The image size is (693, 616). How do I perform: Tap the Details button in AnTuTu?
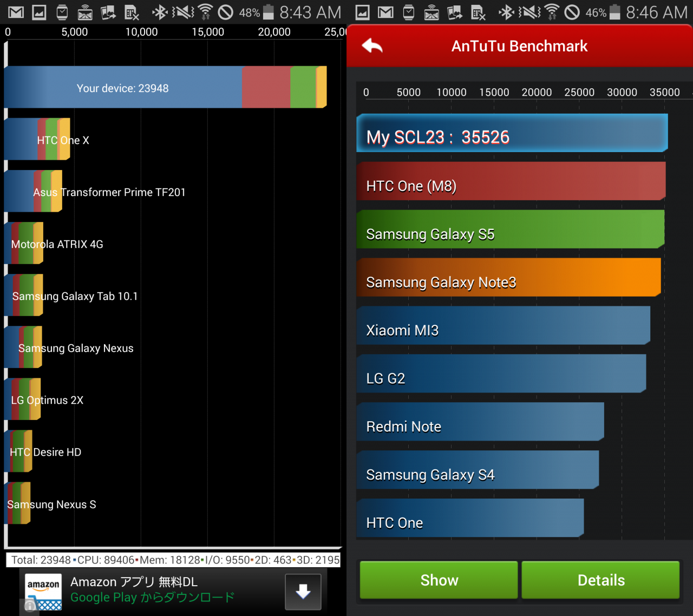click(601, 580)
